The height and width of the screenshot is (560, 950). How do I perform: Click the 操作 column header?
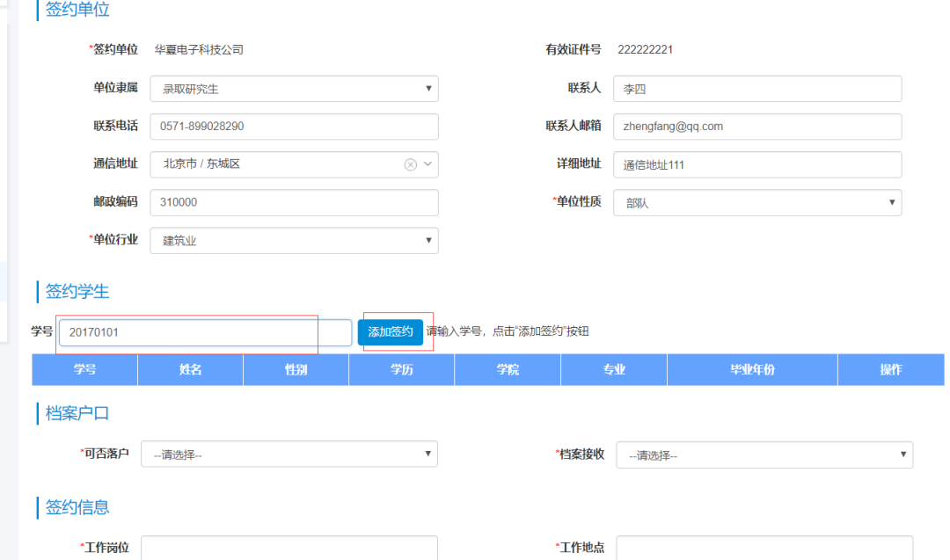tap(890, 370)
